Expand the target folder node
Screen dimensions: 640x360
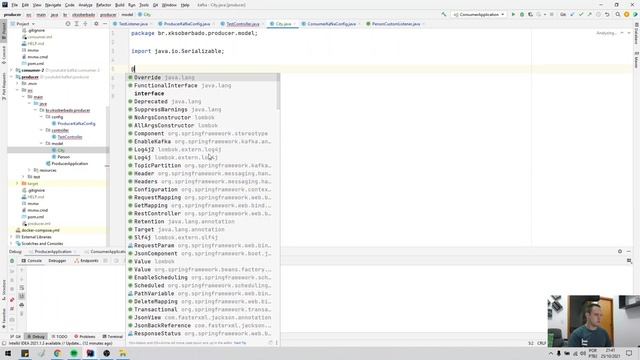17,183
